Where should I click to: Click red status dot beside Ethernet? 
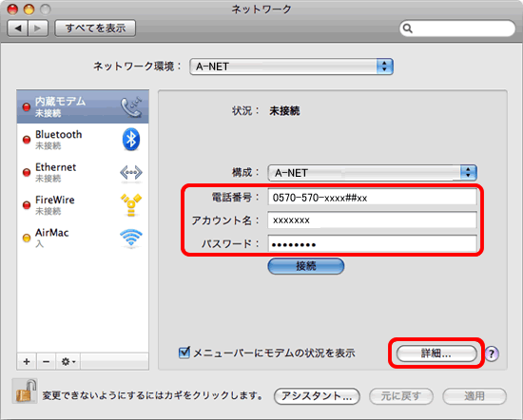tap(27, 172)
